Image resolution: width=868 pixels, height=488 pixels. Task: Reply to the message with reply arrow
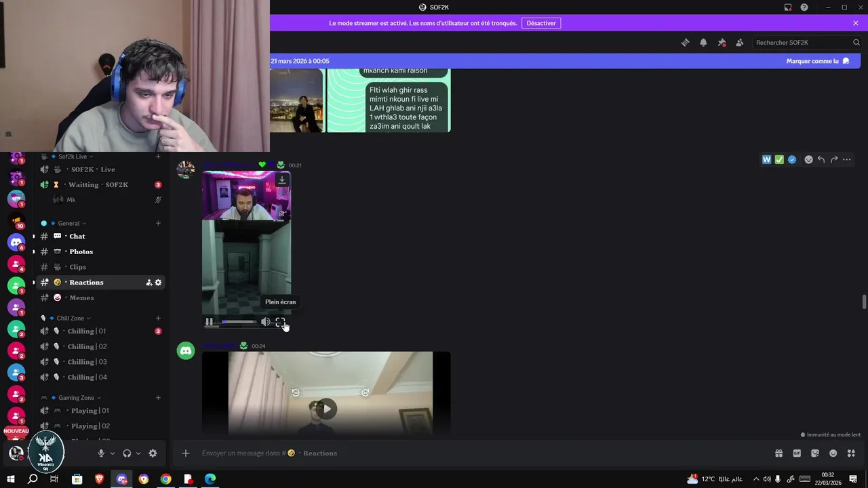point(821,159)
